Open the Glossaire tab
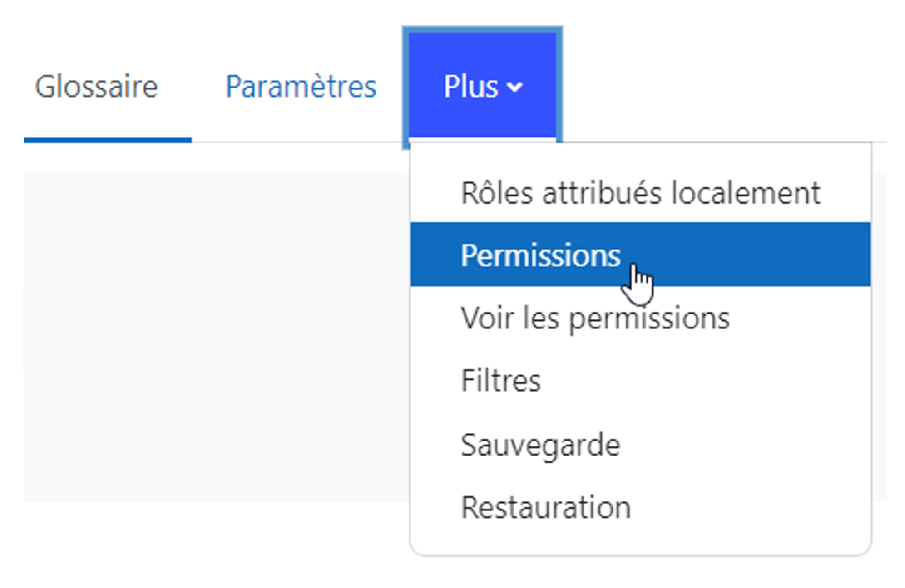905x588 pixels. (x=96, y=86)
